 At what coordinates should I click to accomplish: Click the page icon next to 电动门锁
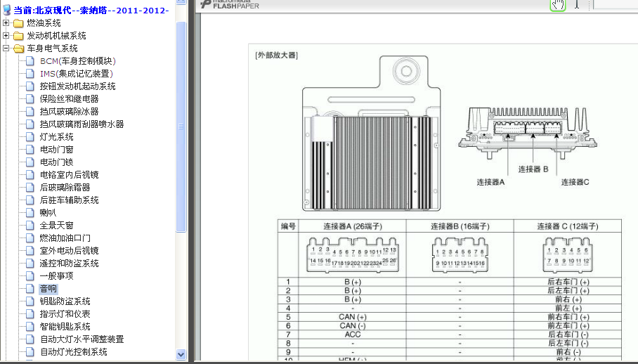[x=30, y=162]
